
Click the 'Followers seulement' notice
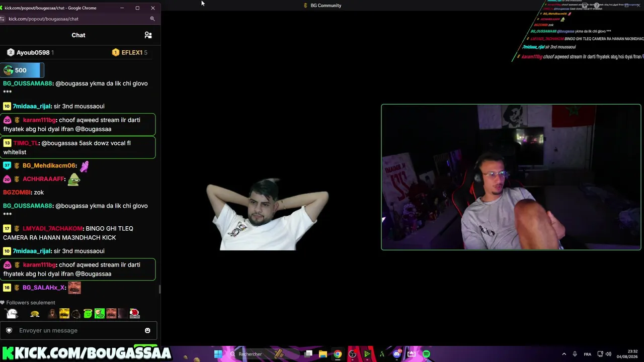tap(31, 303)
